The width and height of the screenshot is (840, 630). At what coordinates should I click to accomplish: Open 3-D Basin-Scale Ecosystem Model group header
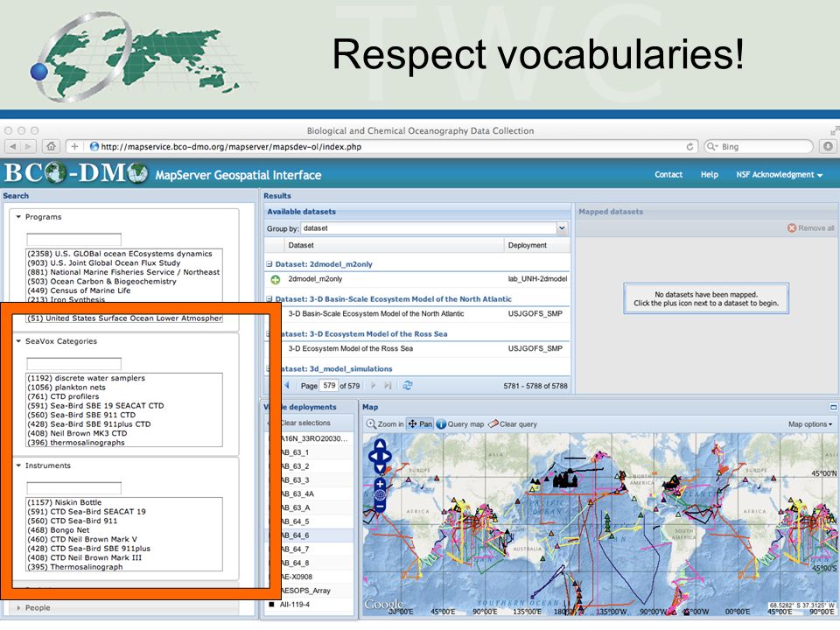tap(393, 299)
